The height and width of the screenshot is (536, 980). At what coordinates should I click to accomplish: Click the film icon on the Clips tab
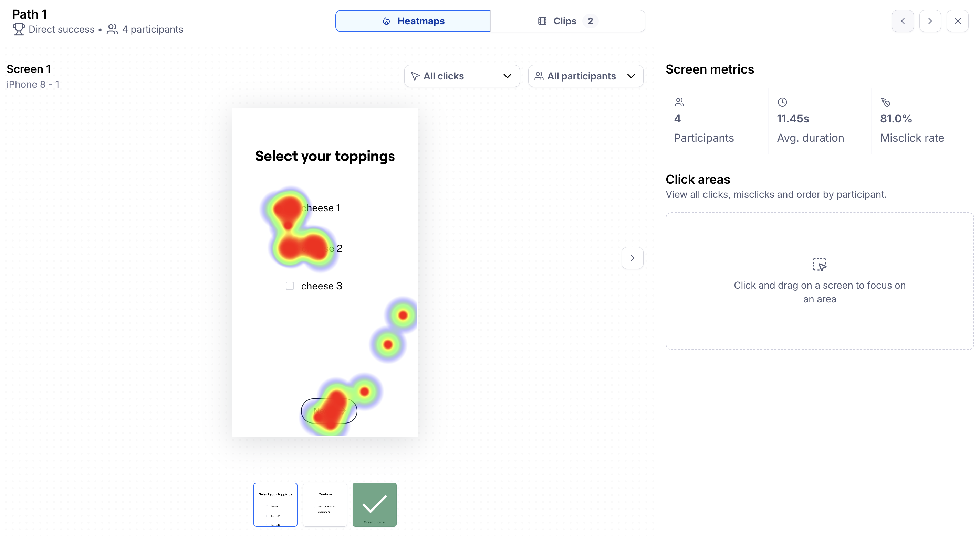click(x=542, y=21)
